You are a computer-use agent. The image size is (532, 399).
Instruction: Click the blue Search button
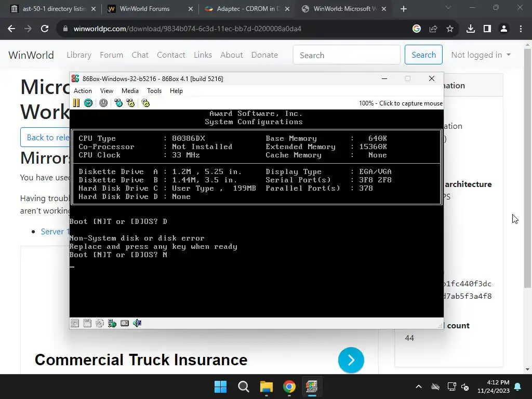click(423, 55)
